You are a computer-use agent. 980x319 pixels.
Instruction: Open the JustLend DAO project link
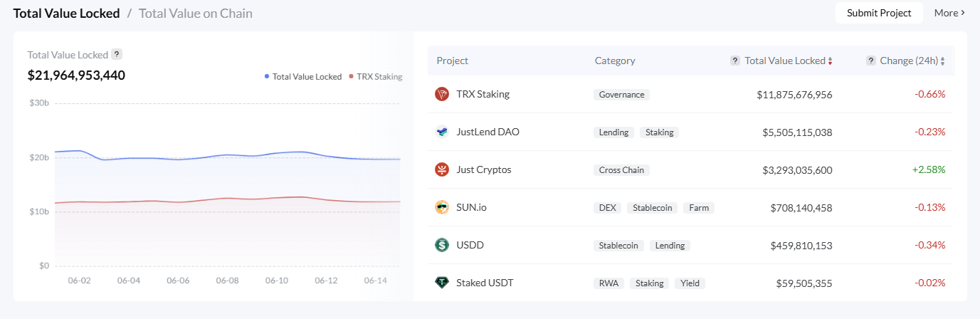point(488,132)
